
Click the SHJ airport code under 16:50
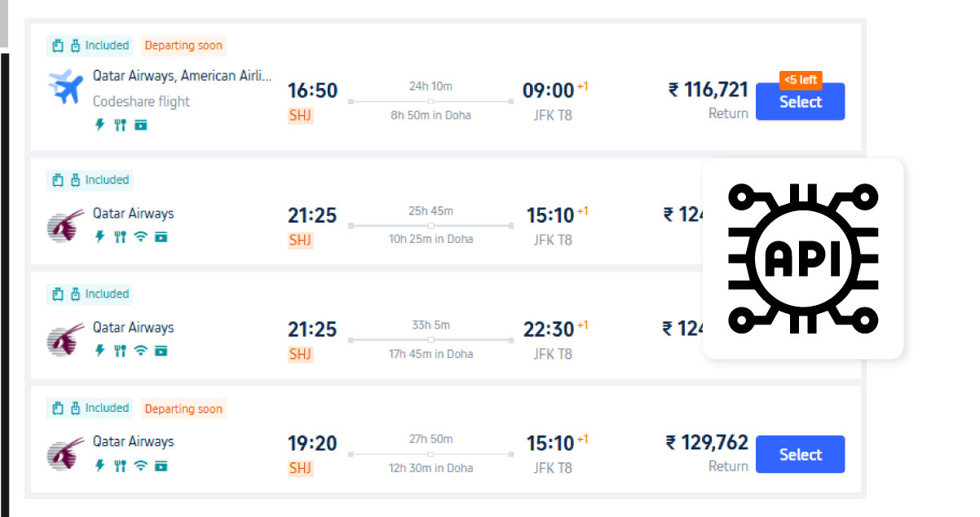pyautogui.click(x=301, y=115)
